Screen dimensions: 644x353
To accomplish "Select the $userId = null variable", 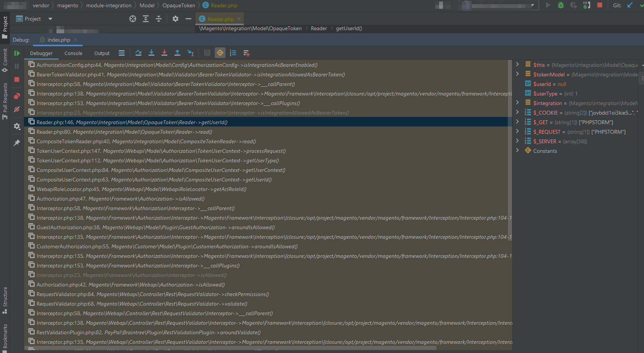I will point(549,84).
